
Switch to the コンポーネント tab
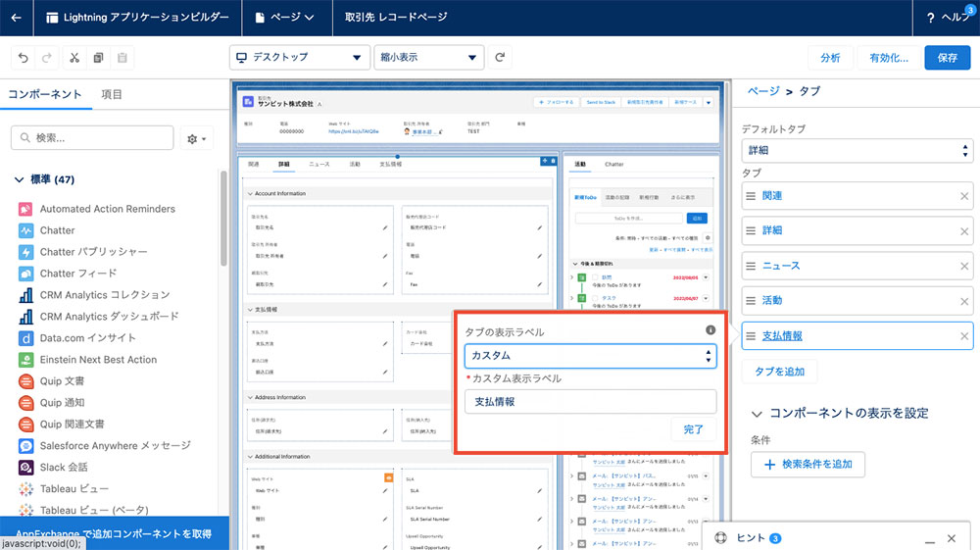[x=44, y=94]
